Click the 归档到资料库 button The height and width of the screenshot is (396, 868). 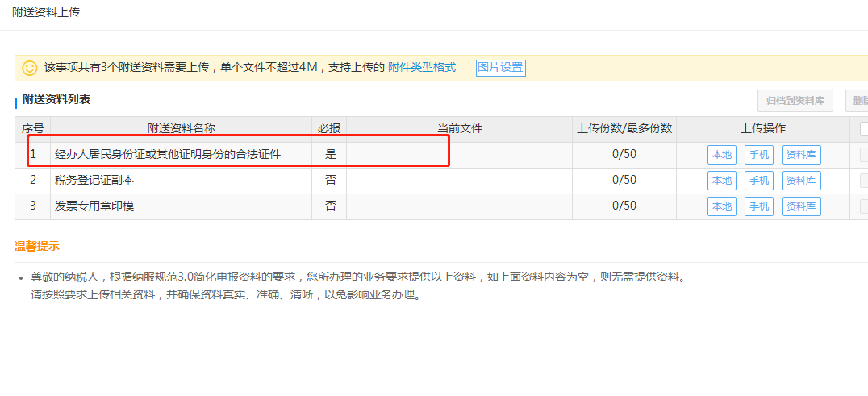(x=795, y=101)
